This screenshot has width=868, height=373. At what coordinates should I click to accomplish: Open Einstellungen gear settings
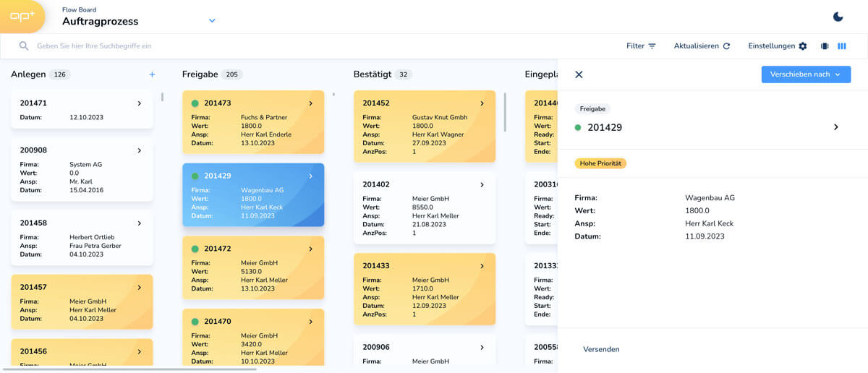pyautogui.click(x=778, y=46)
